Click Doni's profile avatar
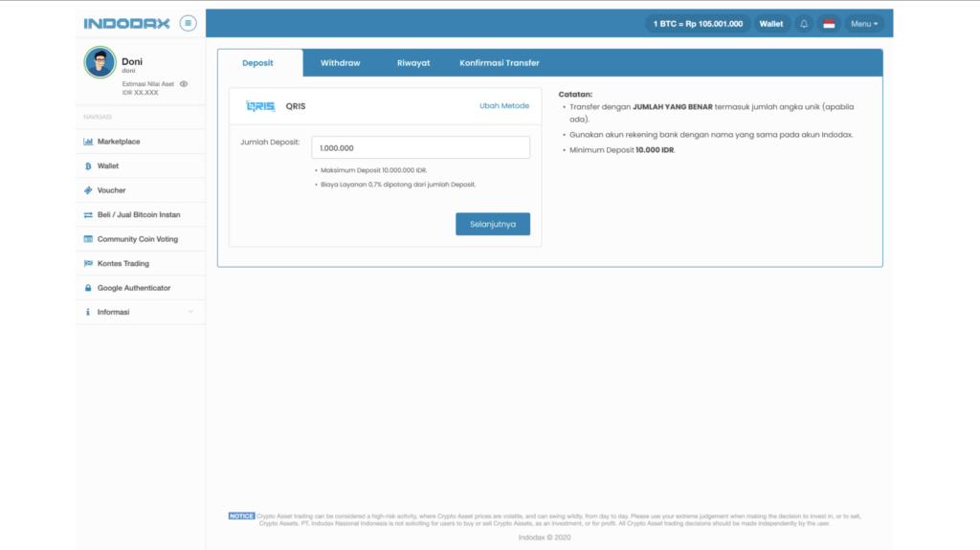Screen dimensions: 980x550 point(100,63)
